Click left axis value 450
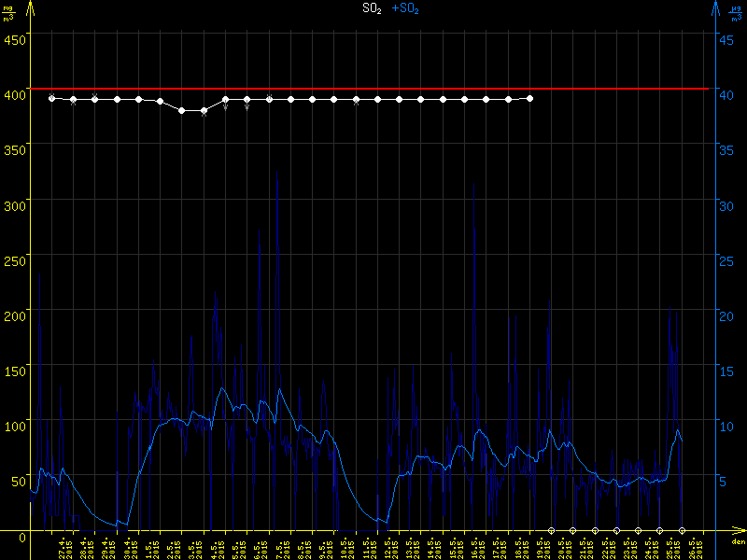This screenshot has width=747, height=560. pos(15,39)
